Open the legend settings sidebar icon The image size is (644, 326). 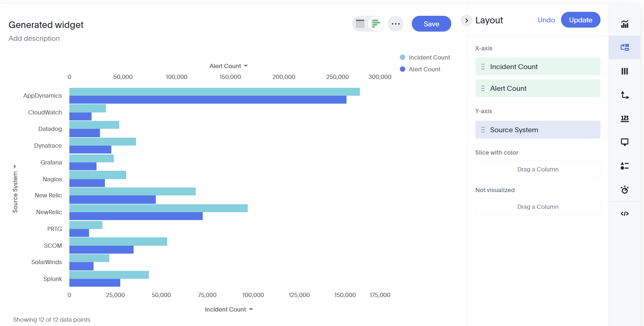point(625,166)
